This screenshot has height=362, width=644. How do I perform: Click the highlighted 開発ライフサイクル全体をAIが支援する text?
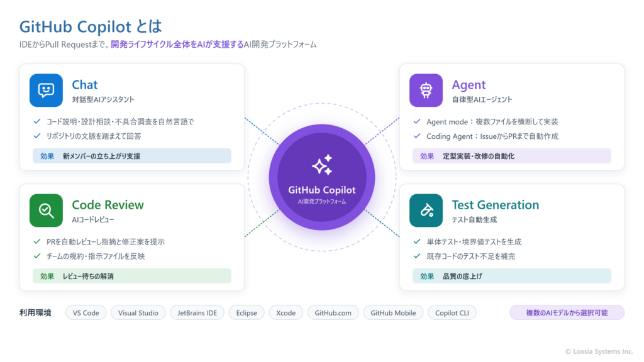tap(177, 45)
